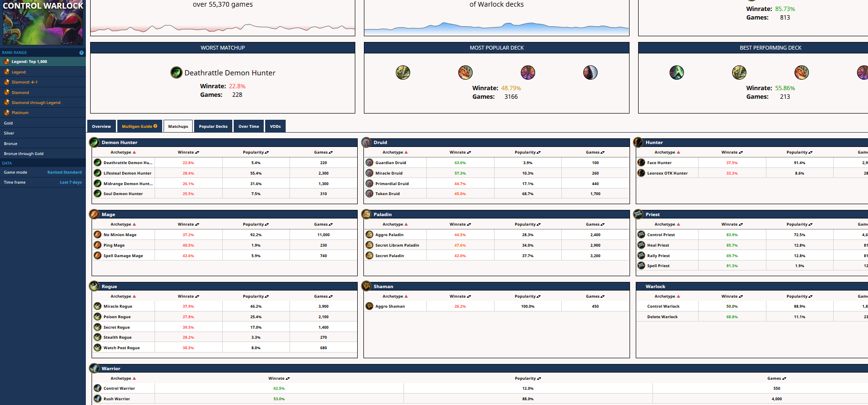Click the Druid class header icon
Viewport: 868px width, 405px height.
tap(366, 142)
